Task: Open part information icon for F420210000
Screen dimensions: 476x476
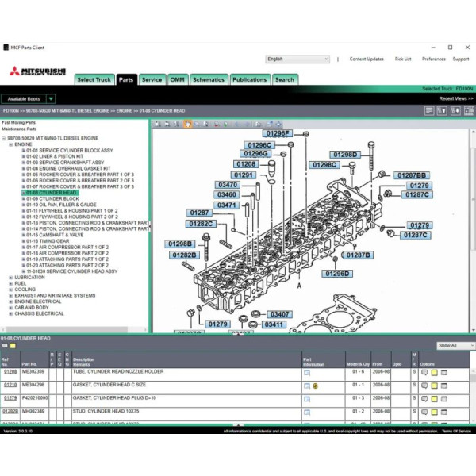Action: (306, 398)
